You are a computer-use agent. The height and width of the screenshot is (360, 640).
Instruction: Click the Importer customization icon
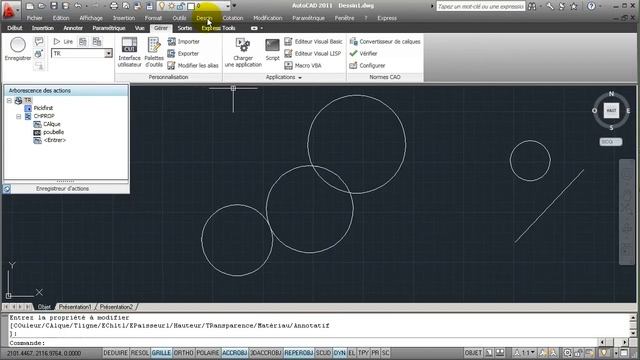click(x=171, y=41)
